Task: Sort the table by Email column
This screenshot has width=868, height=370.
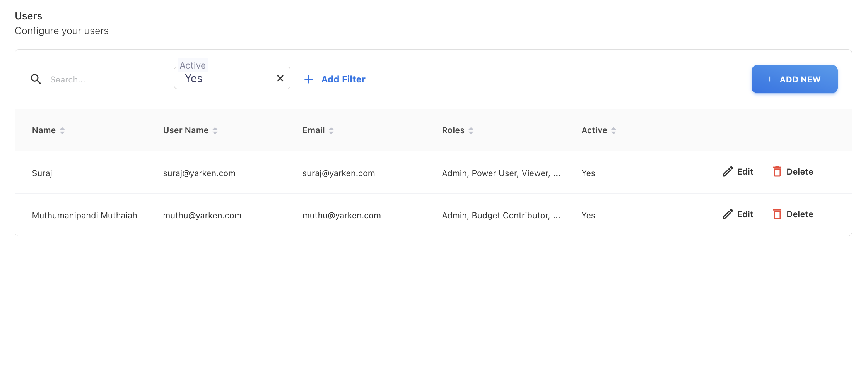Action: click(x=331, y=131)
